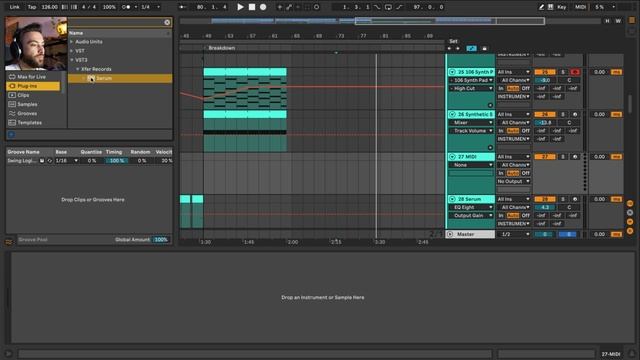This screenshot has width=640, height=360.
Task: Add a folder with plus icon
Action: click(x=11, y=134)
